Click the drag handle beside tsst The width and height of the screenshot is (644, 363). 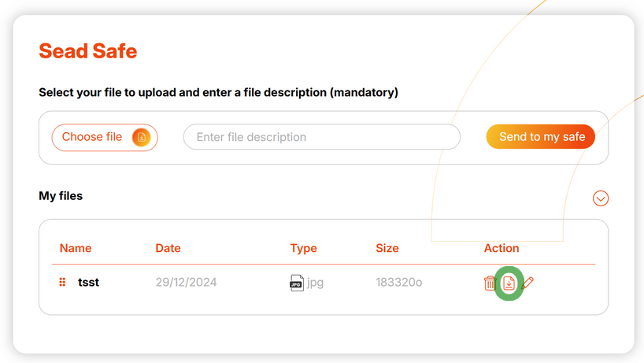click(x=62, y=282)
